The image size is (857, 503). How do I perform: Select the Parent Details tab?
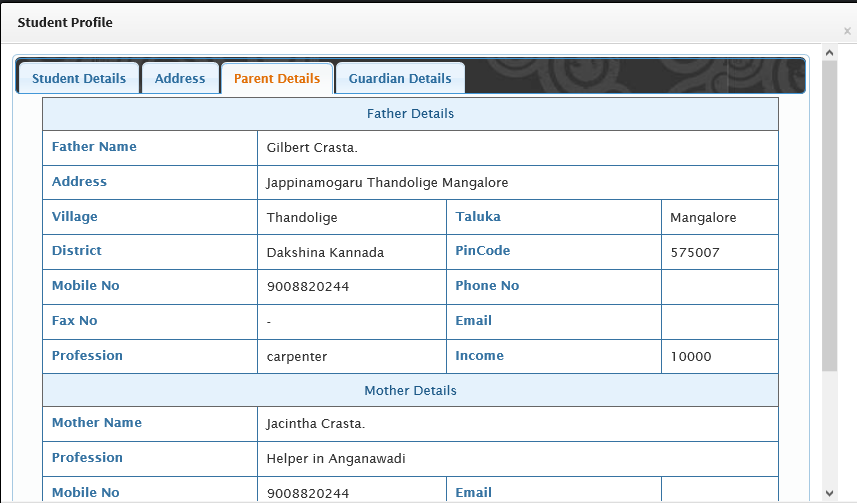tap(277, 78)
